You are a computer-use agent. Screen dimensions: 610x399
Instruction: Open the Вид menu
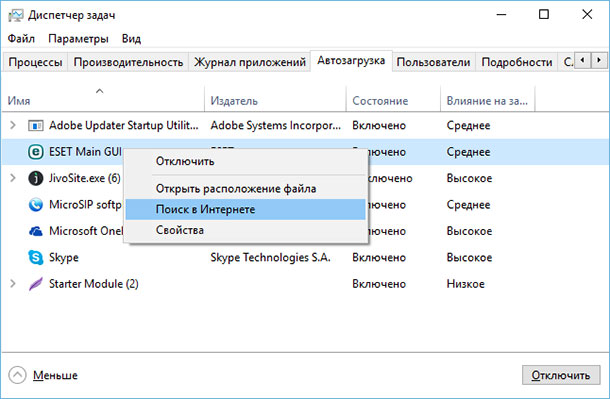click(x=131, y=38)
